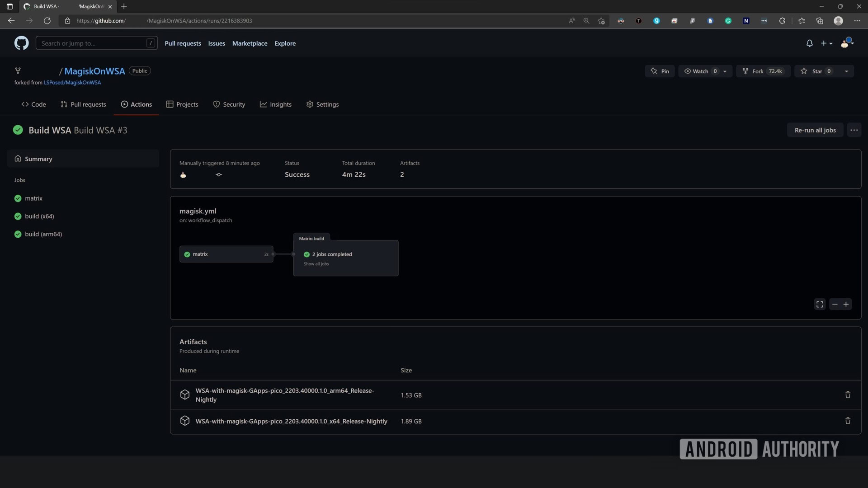This screenshot has height=488, width=868.
Task: Zoom in on the workflow graph
Action: click(846, 305)
